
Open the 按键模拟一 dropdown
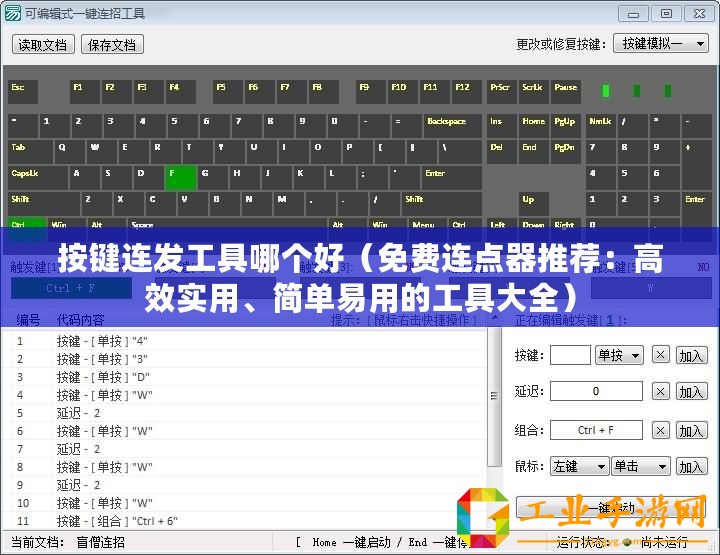coord(661,44)
